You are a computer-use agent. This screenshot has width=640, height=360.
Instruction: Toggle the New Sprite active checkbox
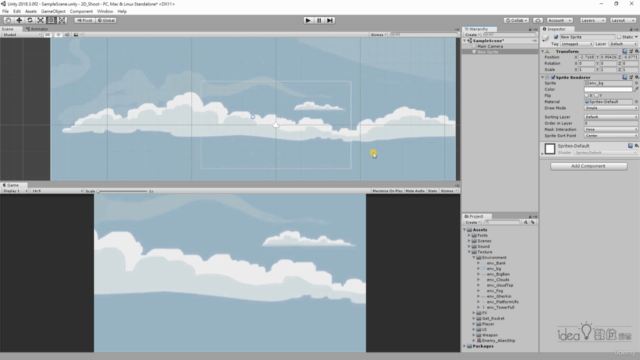coord(556,37)
